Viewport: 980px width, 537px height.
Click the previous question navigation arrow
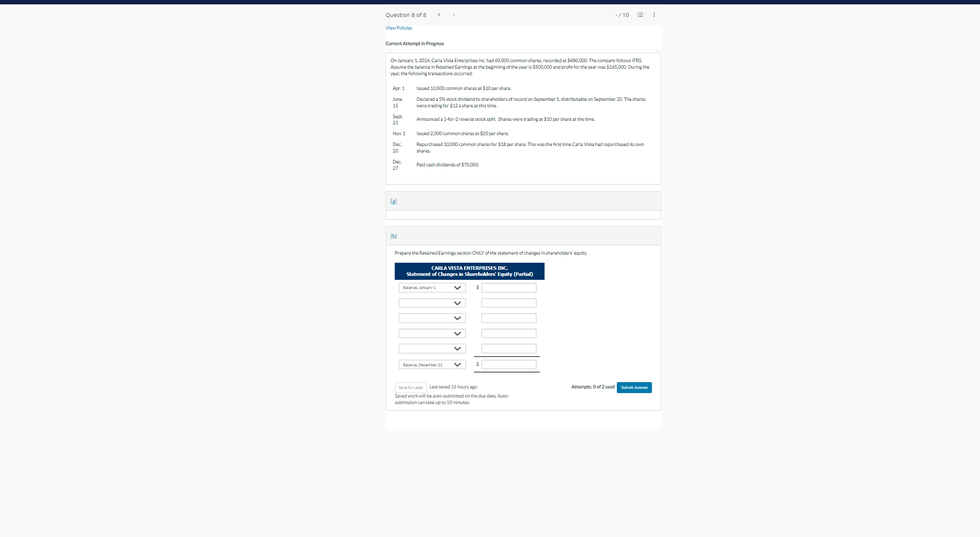440,14
